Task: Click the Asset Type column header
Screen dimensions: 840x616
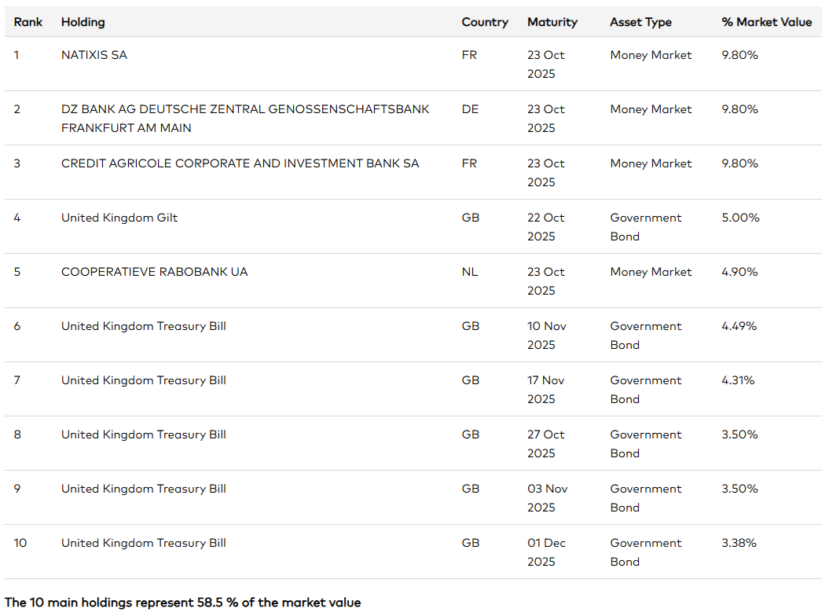Action: [640, 22]
